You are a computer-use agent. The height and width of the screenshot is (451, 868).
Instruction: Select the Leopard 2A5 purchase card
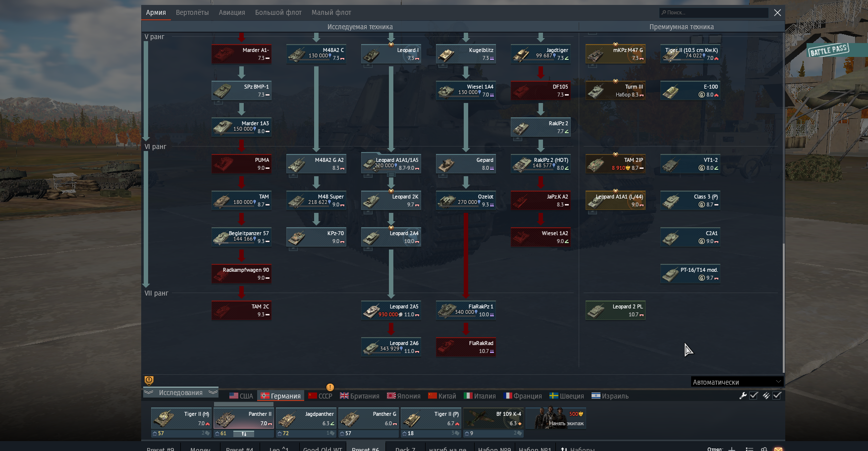(391, 310)
